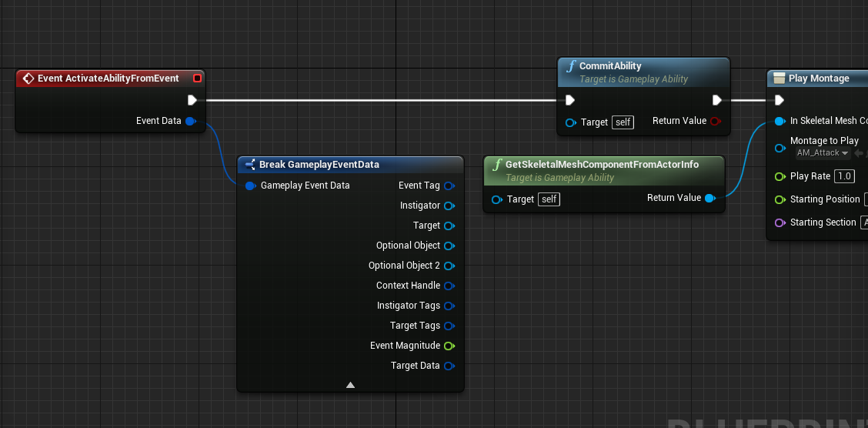The image size is (868, 428).
Task: Click the green Starting Position pin
Action: pos(780,200)
